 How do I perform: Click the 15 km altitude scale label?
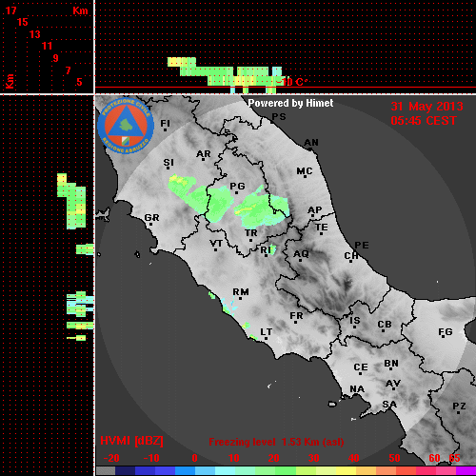[x=23, y=22]
